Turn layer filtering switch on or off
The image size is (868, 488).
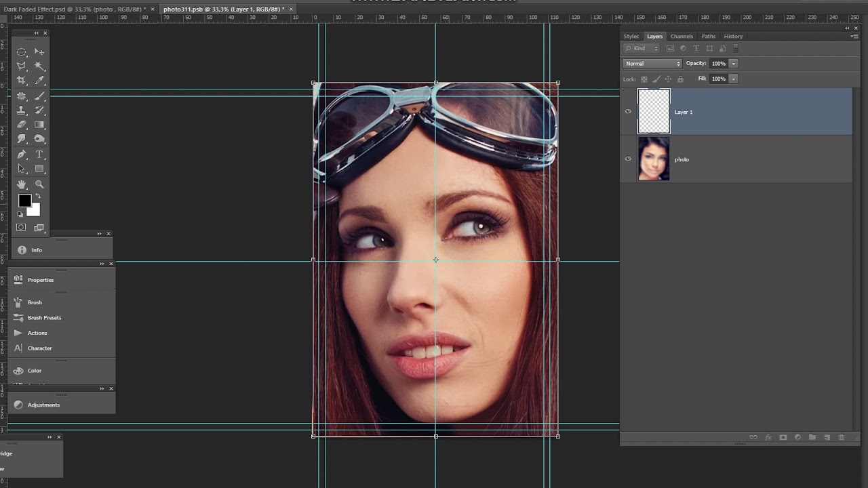736,48
